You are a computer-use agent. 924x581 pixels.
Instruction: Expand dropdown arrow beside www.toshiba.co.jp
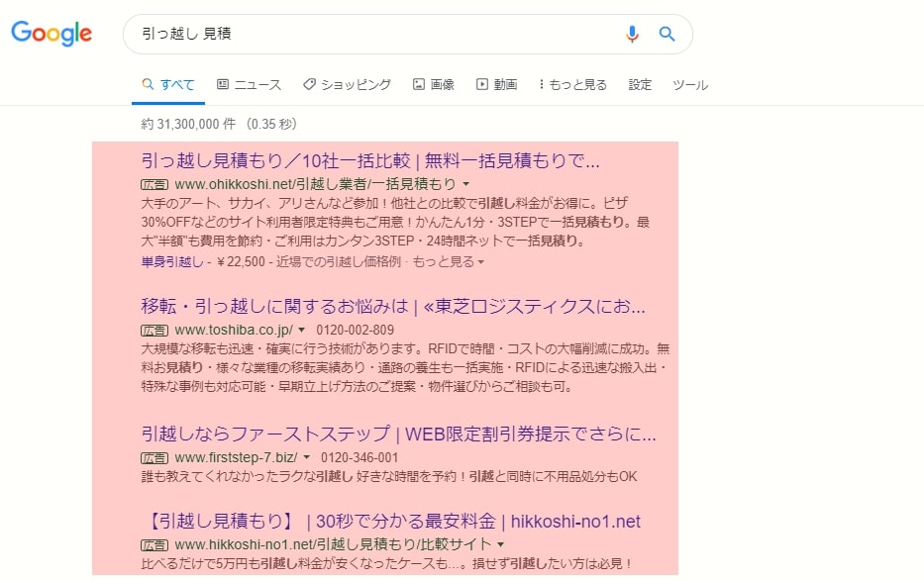302,331
